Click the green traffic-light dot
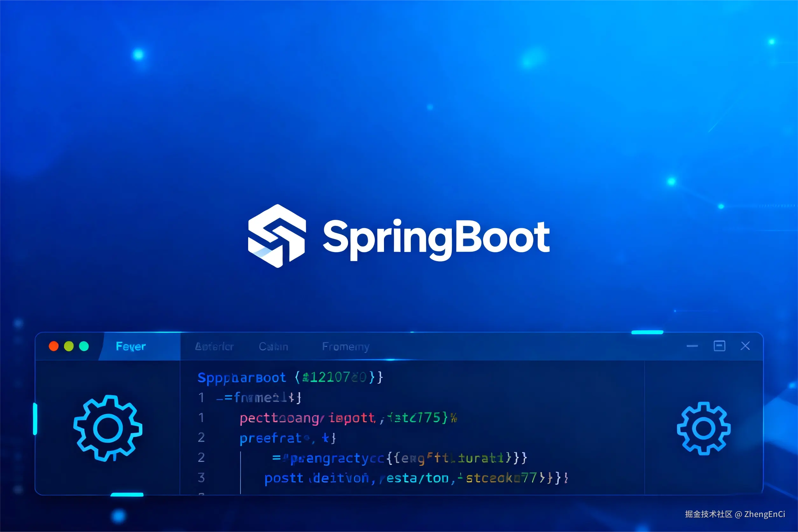 (x=84, y=346)
